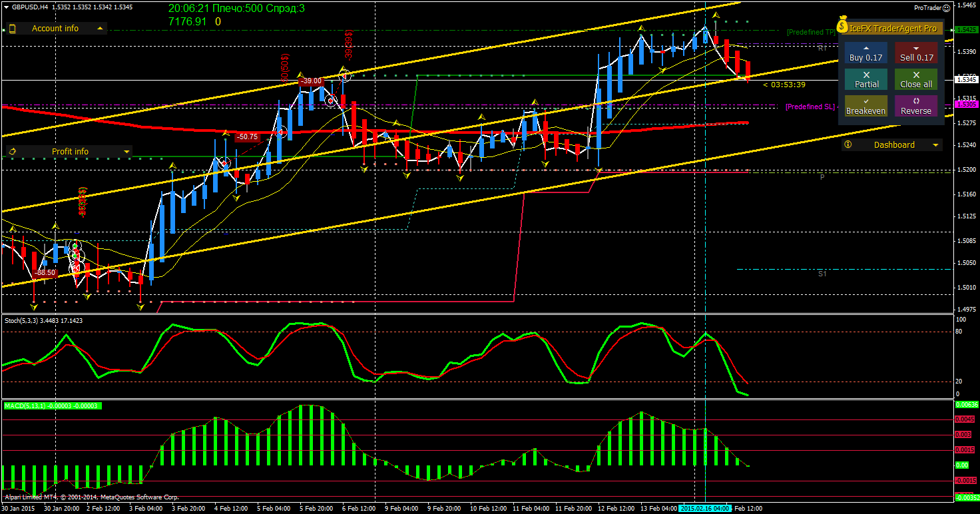The width and height of the screenshot is (980, 514).
Task: Click the Buy 0.17 button
Action: (x=865, y=53)
